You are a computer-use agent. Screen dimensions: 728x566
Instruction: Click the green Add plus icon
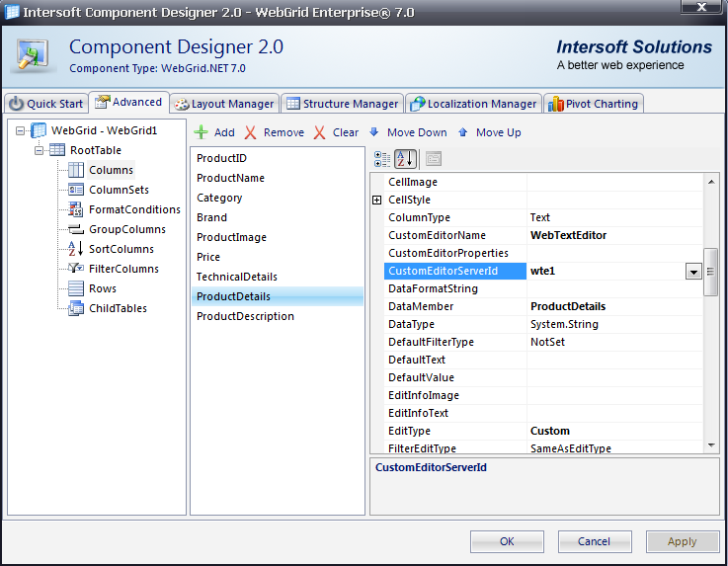click(201, 132)
